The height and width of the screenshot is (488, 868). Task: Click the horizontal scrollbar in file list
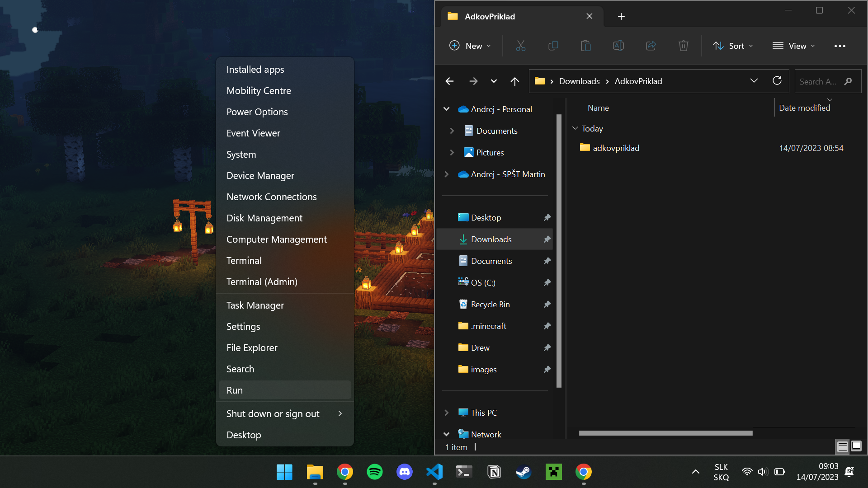665,433
